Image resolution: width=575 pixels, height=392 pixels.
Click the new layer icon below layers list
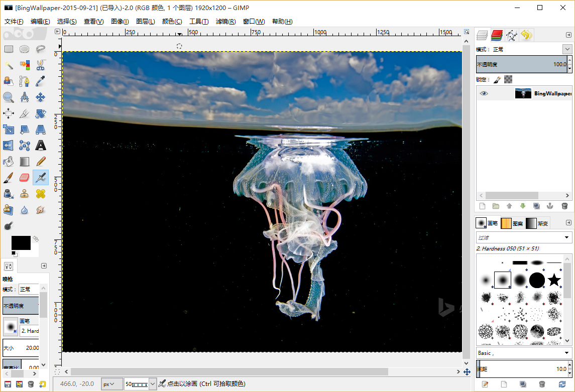482,206
